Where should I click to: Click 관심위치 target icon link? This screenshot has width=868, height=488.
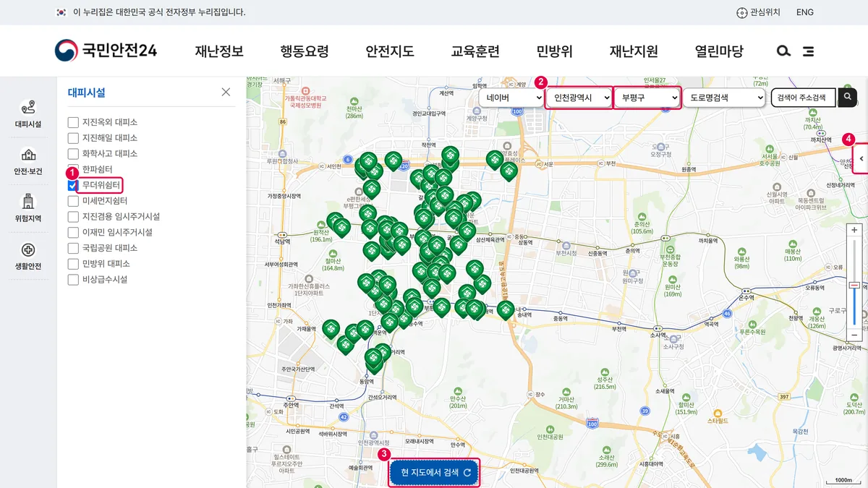758,12
